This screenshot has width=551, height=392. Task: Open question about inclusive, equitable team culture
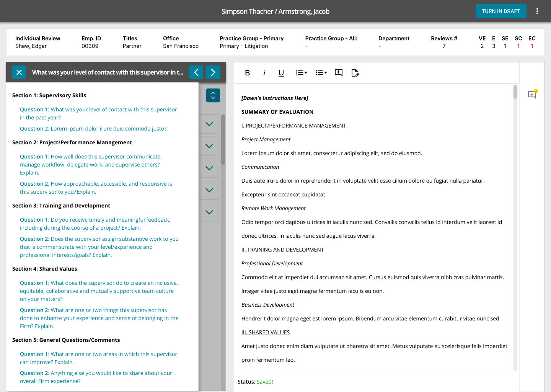click(99, 291)
